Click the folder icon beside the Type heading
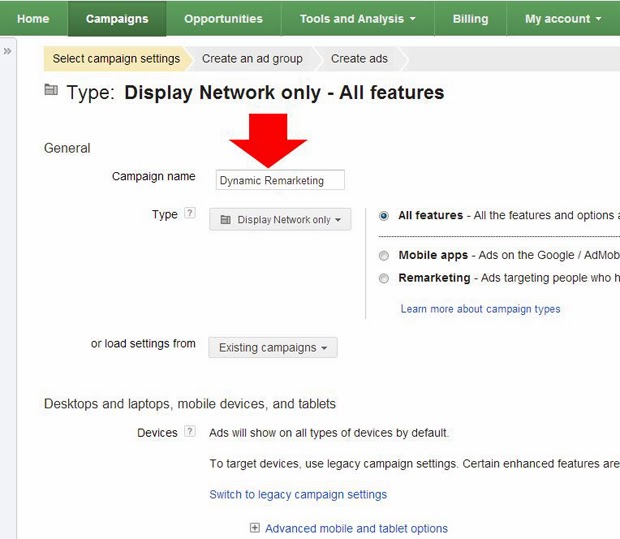The image size is (620, 539). point(51,92)
